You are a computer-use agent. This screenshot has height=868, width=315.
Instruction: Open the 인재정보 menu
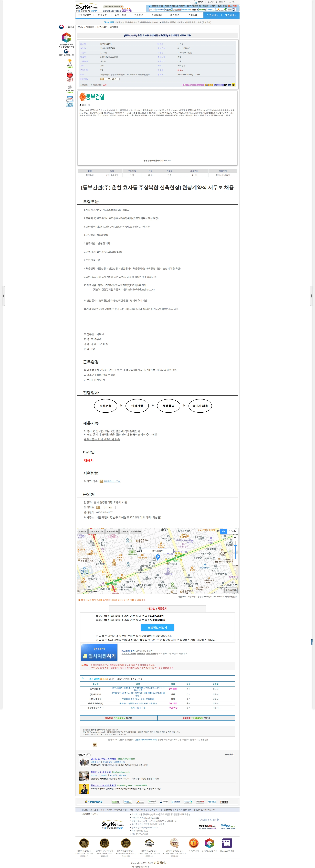[x=102, y=15]
